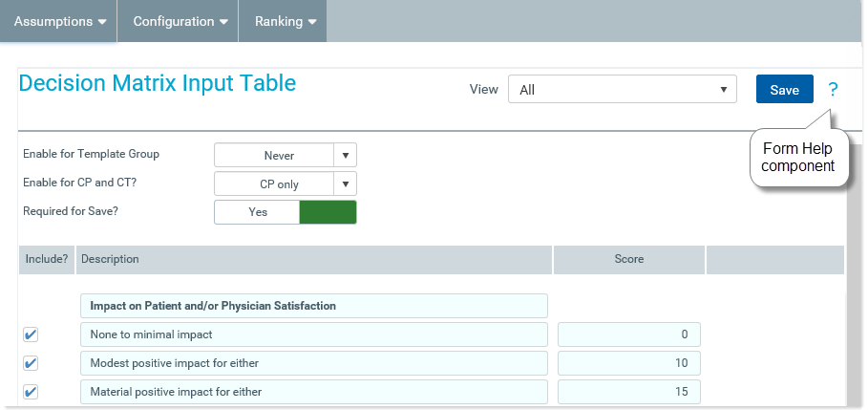Uncheck Modest positive impact checkbox
The height and width of the screenshot is (410, 868).
[31, 363]
